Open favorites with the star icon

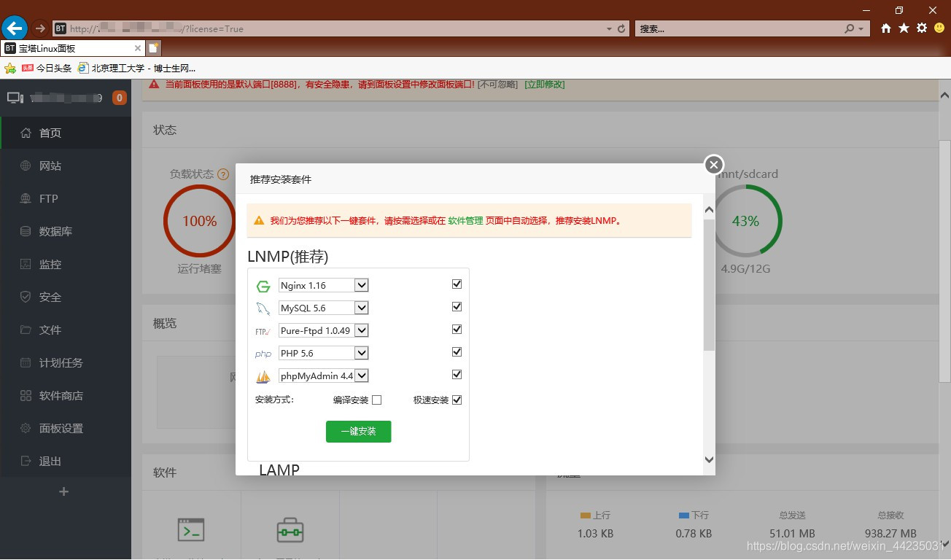click(x=904, y=28)
